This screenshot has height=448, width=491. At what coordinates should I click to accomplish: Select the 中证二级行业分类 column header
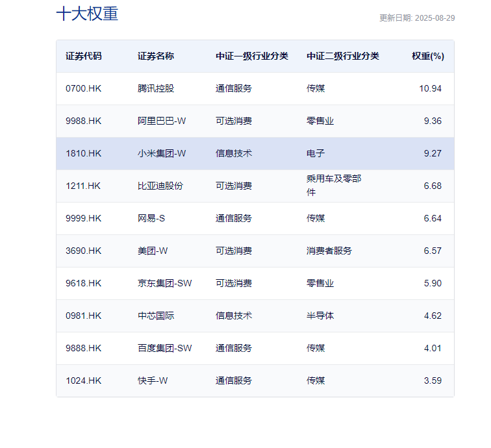(x=343, y=56)
